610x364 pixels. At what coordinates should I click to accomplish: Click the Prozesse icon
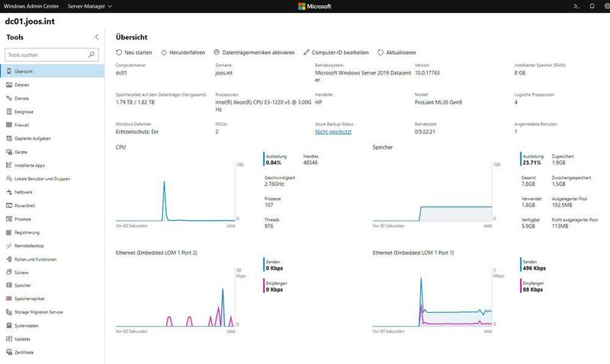(x=9, y=219)
